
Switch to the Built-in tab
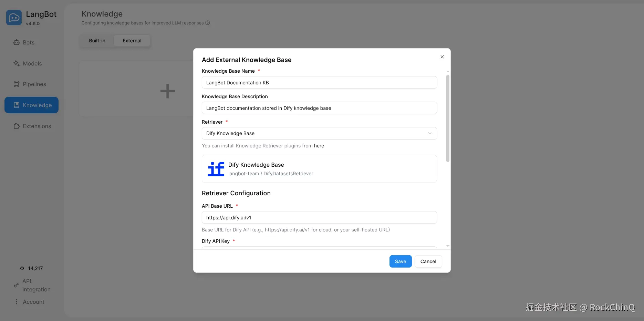click(97, 41)
